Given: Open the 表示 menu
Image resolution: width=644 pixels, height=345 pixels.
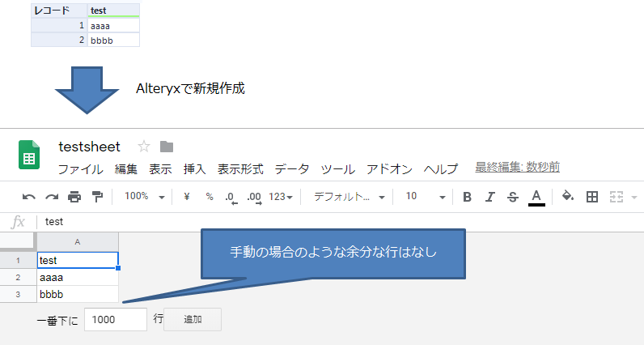Looking at the screenshot, I should coord(160,169).
